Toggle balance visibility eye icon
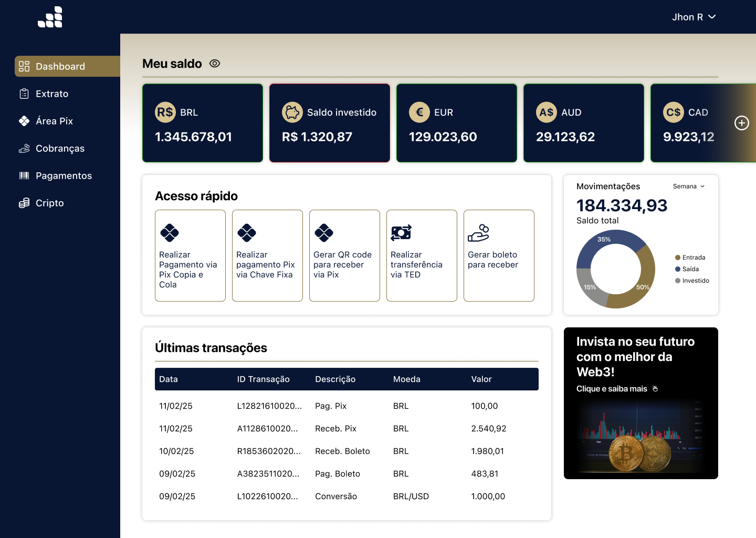 click(215, 64)
